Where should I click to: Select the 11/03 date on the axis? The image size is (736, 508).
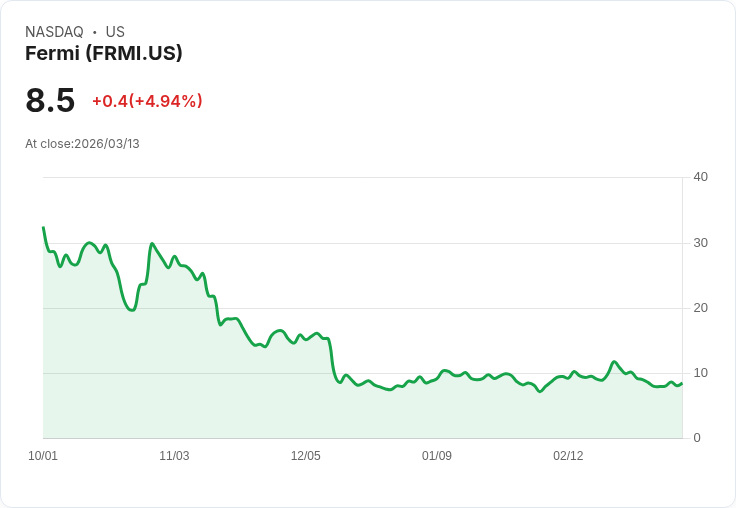[x=174, y=456]
